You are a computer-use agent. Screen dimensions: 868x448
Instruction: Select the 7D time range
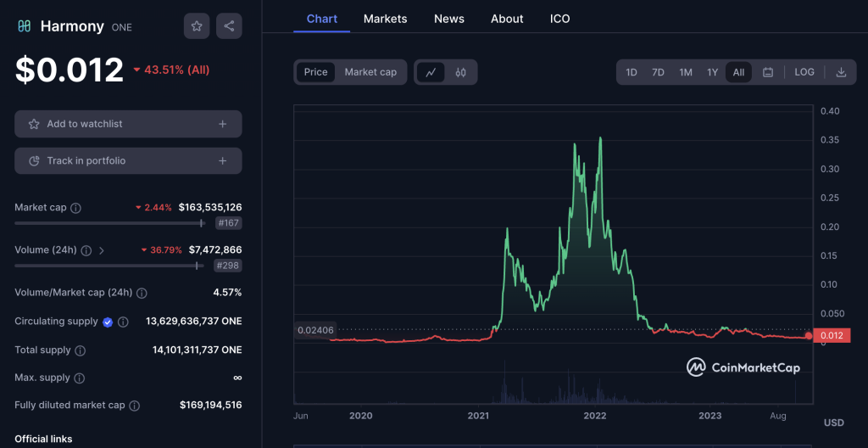pos(658,72)
